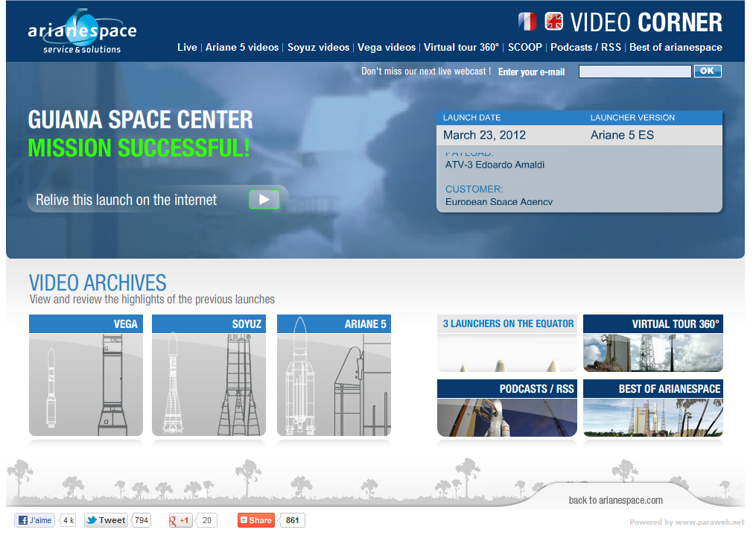Play the launch replay video
This screenshot has height=550, width=756.
[264, 199]
